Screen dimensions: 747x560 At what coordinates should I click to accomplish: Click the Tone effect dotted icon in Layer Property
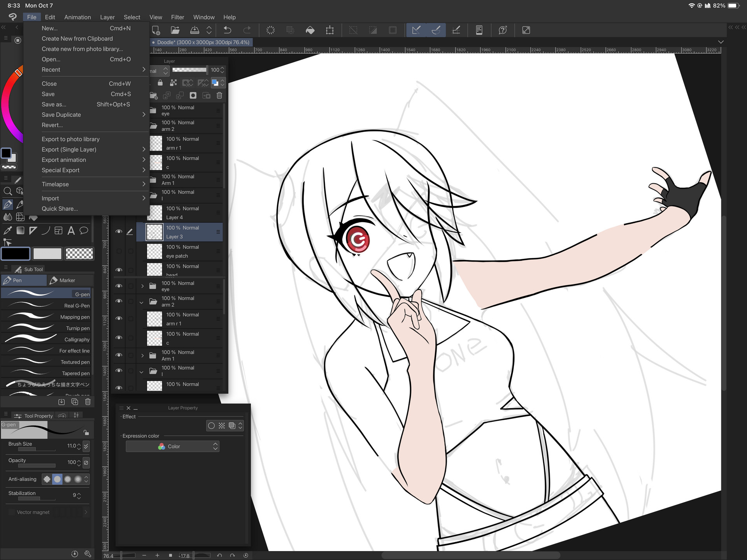[222, 426]
